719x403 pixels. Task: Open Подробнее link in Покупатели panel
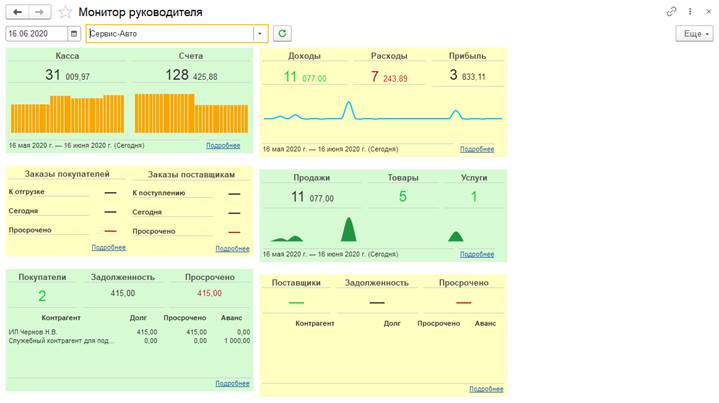click(x=232, y=383)
